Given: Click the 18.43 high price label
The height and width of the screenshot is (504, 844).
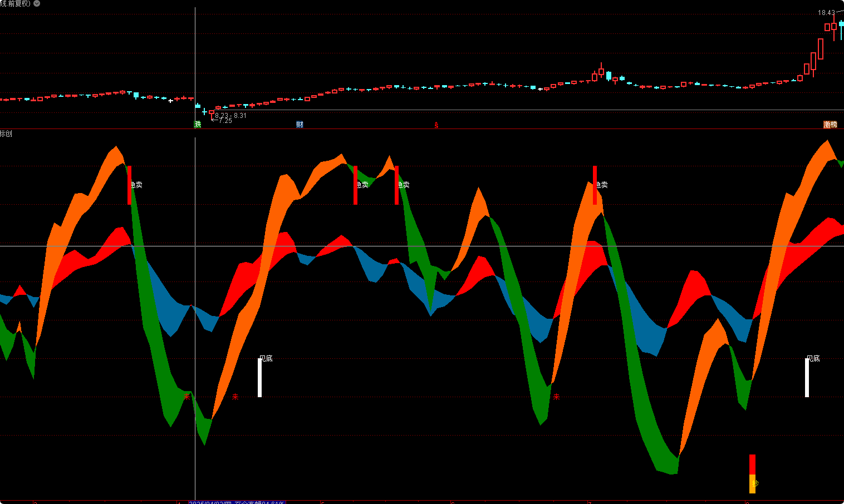Looking at the screenshot, I should click(826, 12).
